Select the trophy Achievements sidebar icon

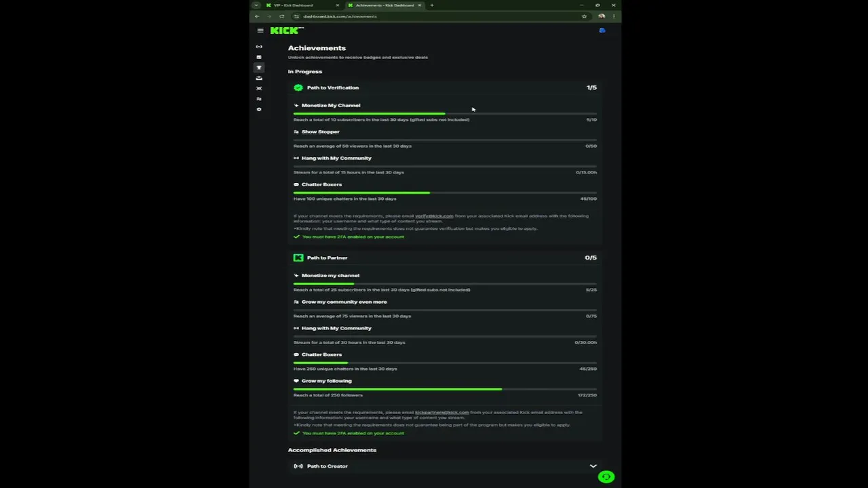click(259, 68)
